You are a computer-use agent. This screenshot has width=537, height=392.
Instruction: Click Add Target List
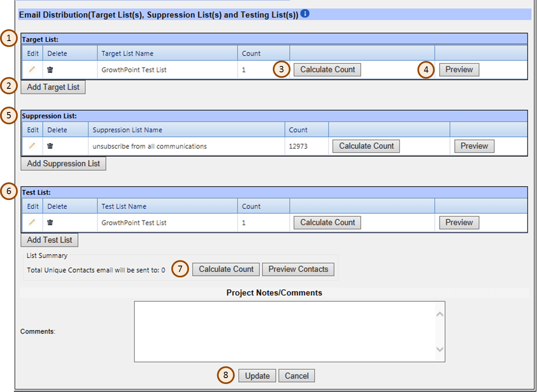(x=52, y=87)
